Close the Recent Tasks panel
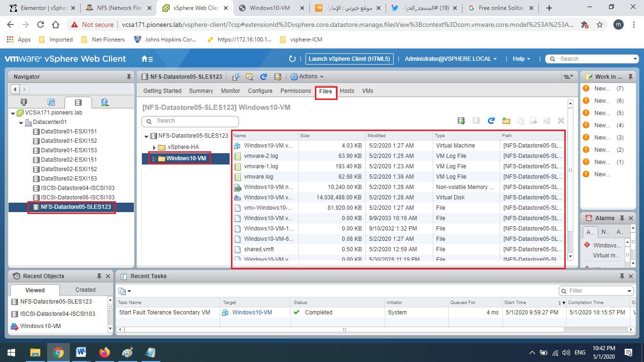 click(632, 276)
